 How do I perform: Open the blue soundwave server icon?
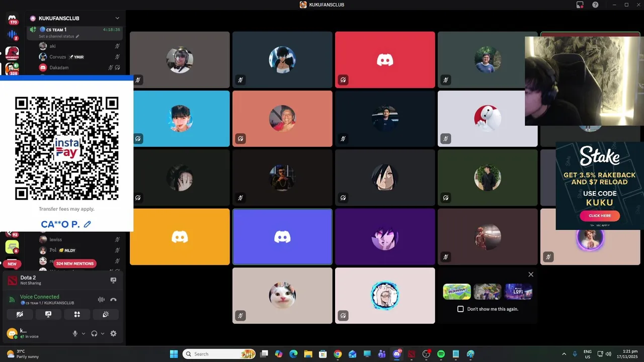coord(12,35)
